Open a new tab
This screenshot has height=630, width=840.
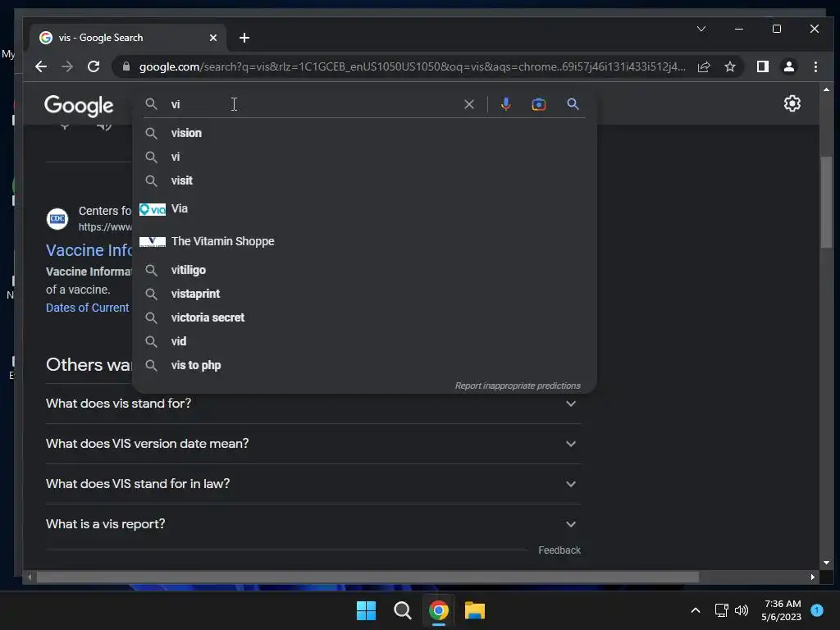click(x=244, y=38)
